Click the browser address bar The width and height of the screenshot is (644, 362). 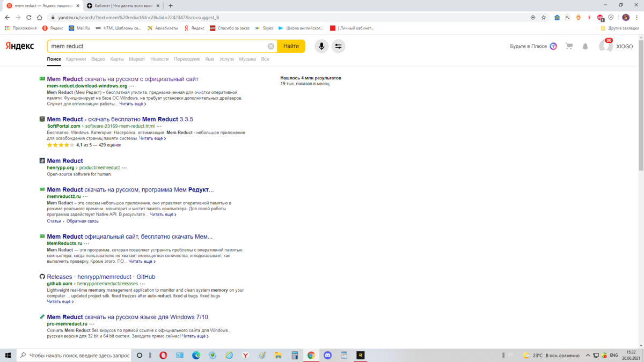tap(290, 17)
